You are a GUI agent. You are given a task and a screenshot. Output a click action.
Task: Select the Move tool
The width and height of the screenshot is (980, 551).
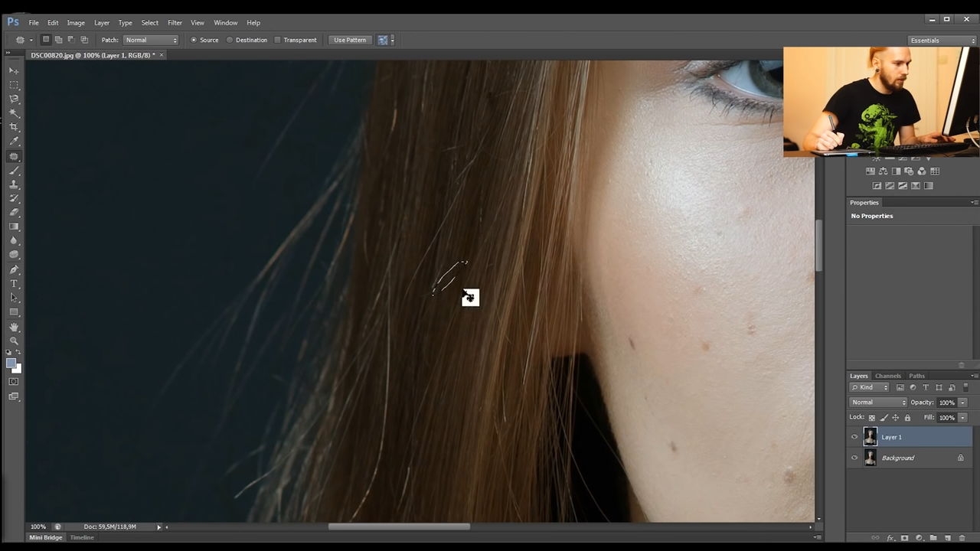[x=14, y=70]
